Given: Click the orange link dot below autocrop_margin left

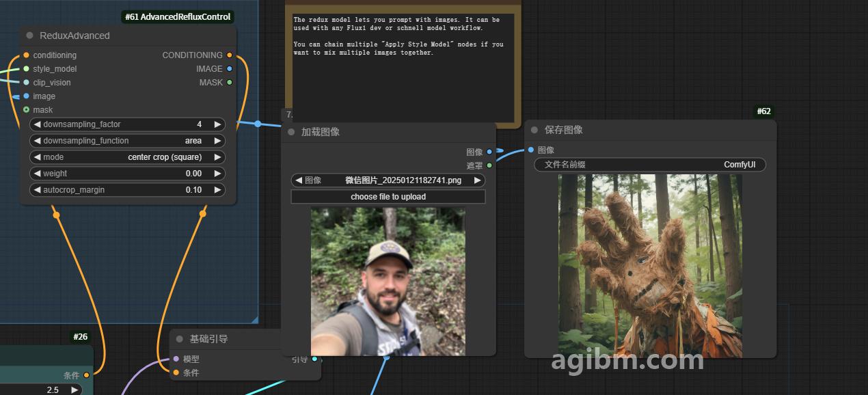Looking at the screenshot, I should (x=56, y=215).
